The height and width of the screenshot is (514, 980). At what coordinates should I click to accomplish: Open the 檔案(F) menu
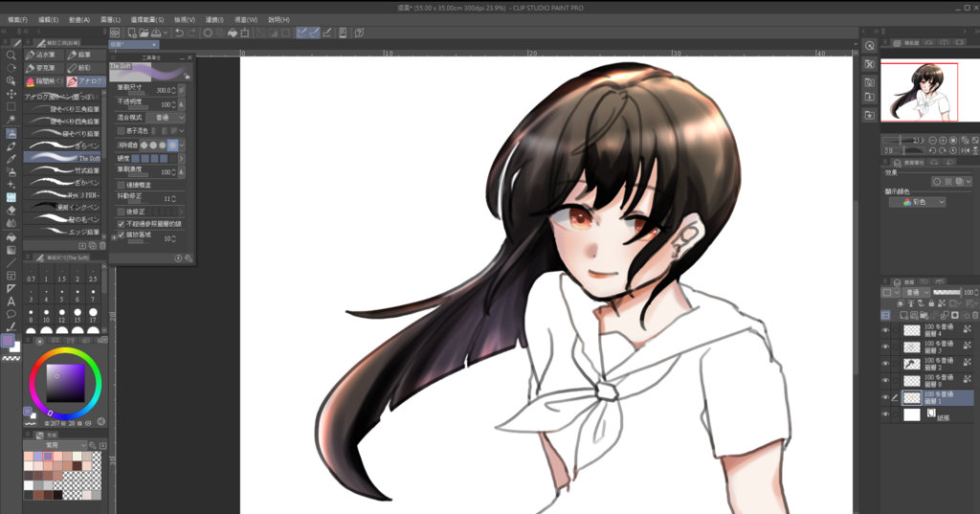click(x=17, y=19)
